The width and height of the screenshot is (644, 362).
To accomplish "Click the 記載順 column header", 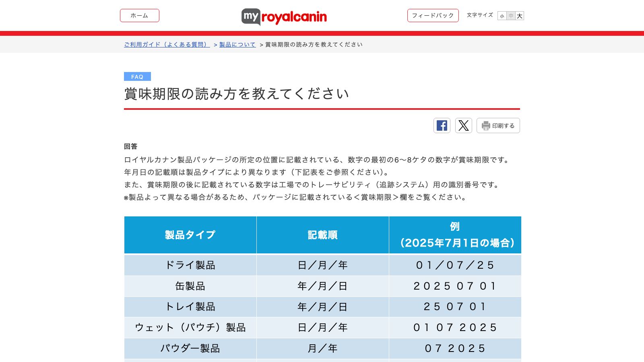I will [322, 235].
